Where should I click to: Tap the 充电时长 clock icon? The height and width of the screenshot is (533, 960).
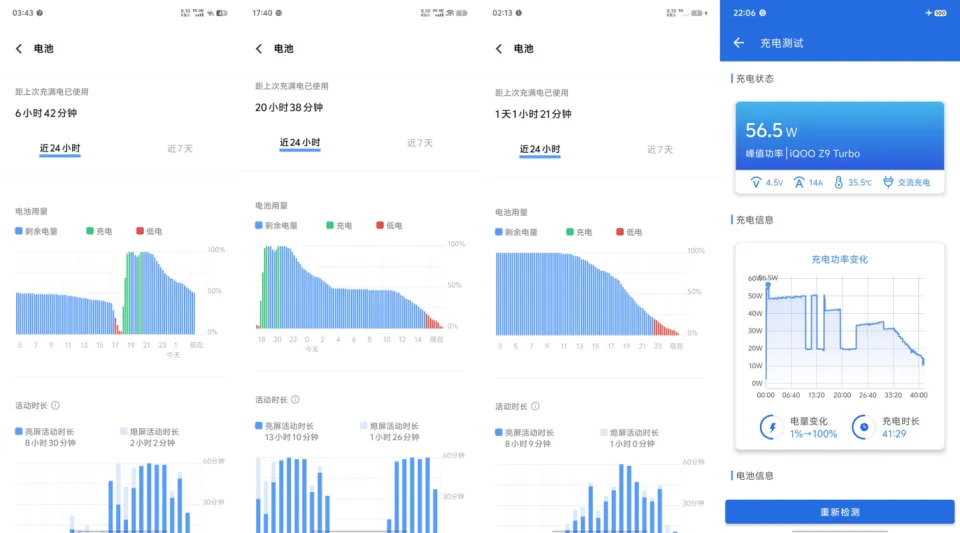pos(862,427)
